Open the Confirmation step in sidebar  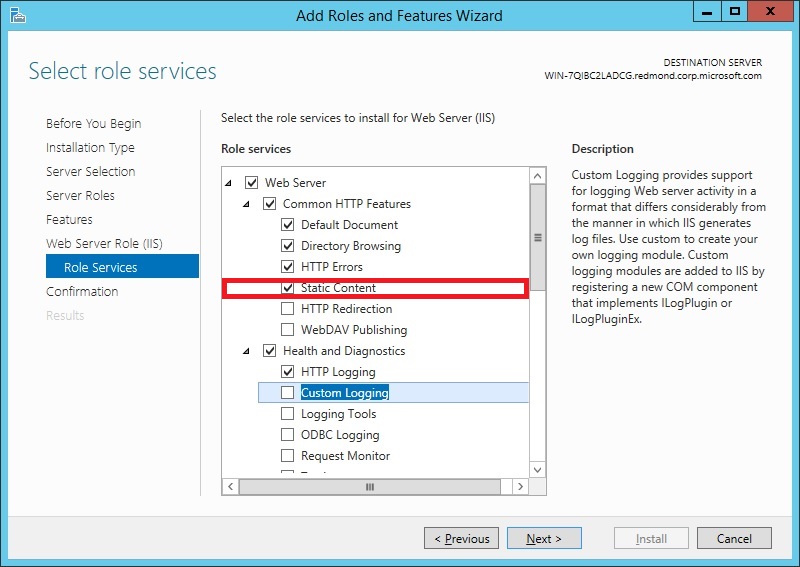click(82, 291)
